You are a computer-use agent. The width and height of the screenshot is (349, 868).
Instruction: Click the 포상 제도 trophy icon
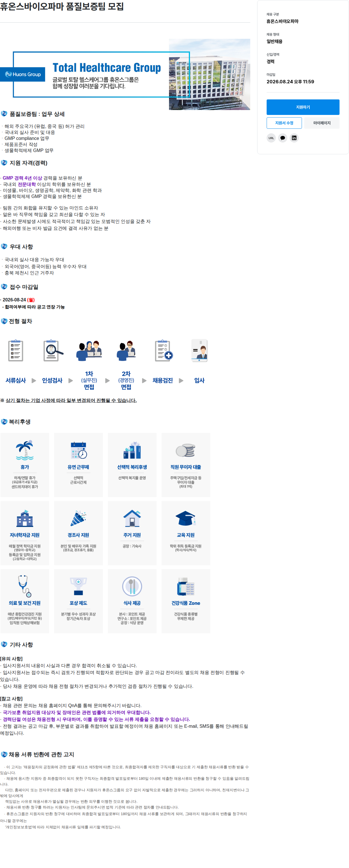click(x=78, y=586)
